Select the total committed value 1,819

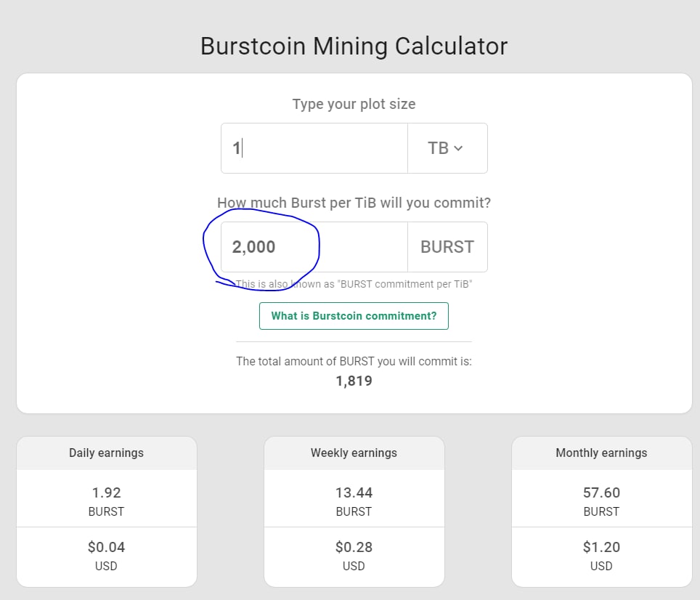354,381
